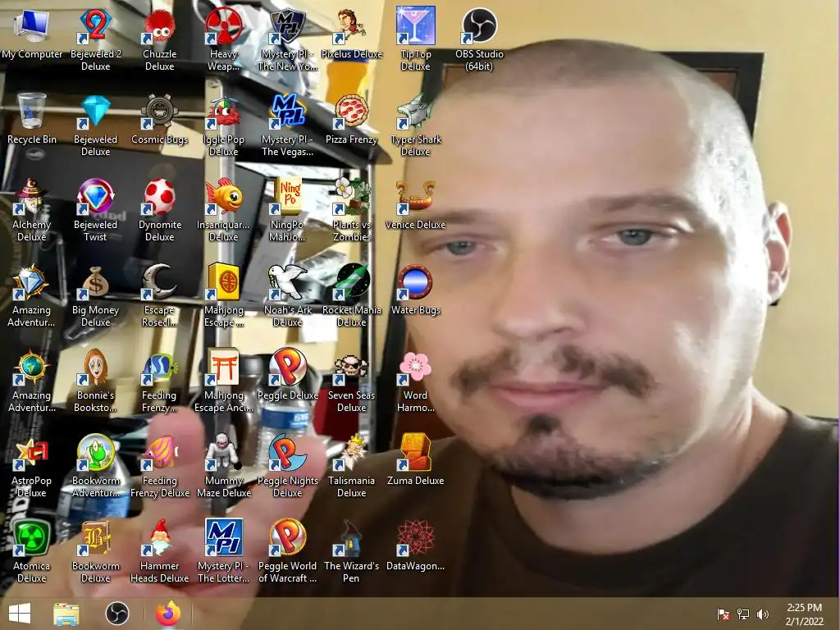Click the Peggle World of Warcraft icon
This screenshot has height=630, width=840.
(288, 551)
